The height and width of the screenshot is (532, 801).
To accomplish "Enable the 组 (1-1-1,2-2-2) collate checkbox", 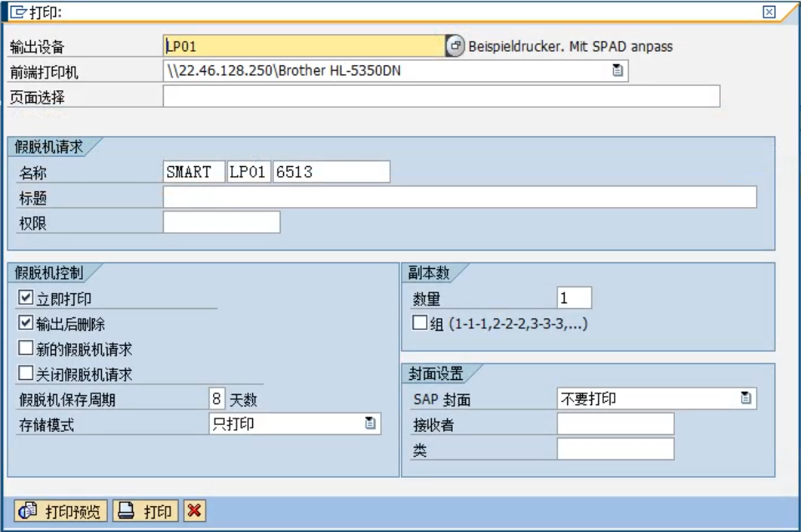I will tap(419, 323).
